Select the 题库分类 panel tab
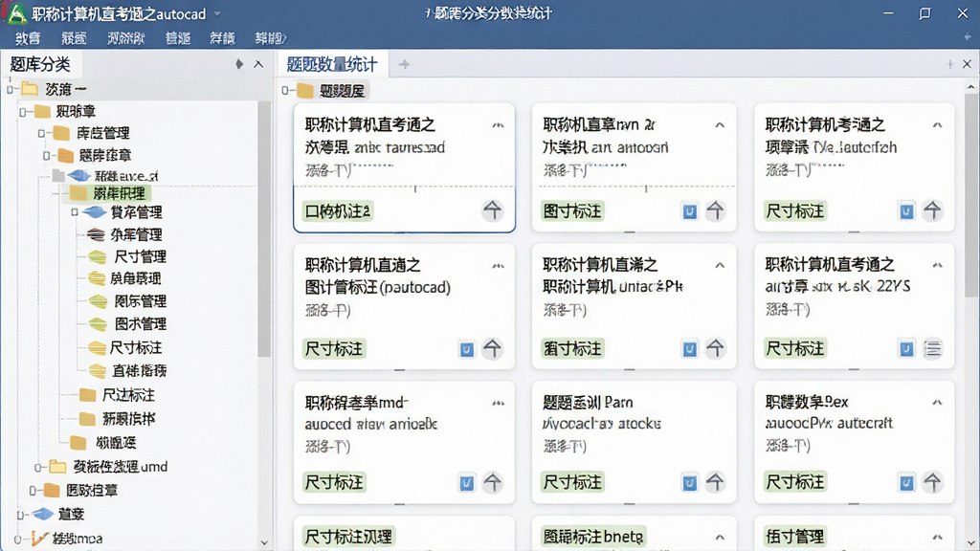 [40, 64]
